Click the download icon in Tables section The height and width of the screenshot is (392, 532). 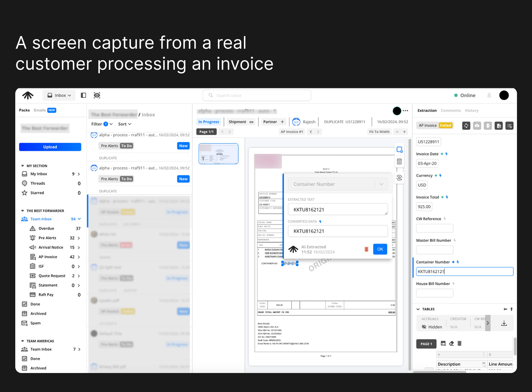[x=504, y=323]
